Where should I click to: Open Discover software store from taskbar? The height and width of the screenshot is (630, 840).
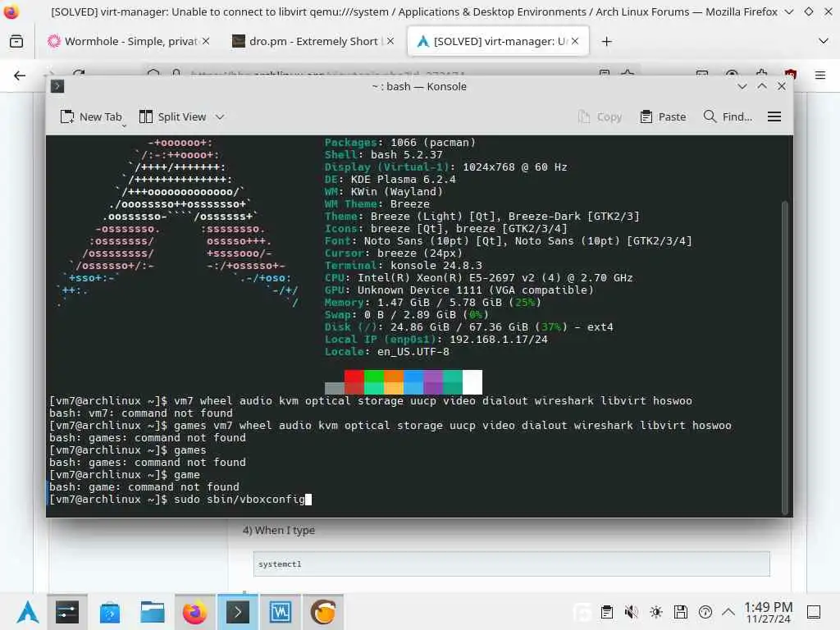click(x=109, y=612)
